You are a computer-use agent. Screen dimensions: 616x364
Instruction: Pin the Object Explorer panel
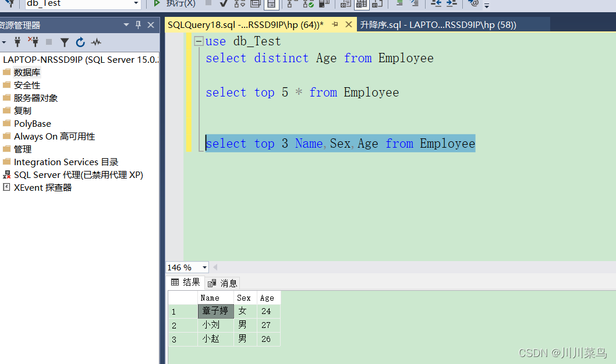pyautogui.click(x=139, y=24)
